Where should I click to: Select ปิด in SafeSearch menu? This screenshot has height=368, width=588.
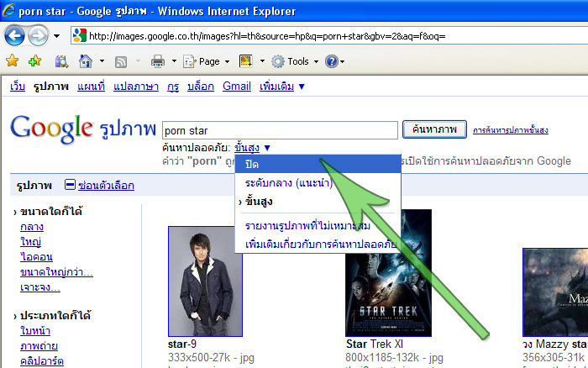[318, 165]
